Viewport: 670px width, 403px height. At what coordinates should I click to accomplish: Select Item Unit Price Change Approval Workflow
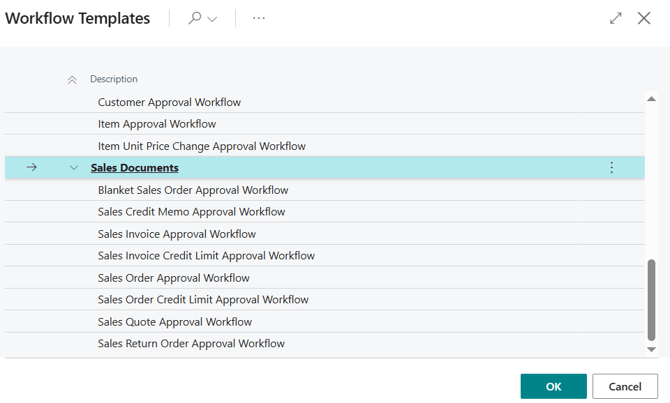point(201,146)
